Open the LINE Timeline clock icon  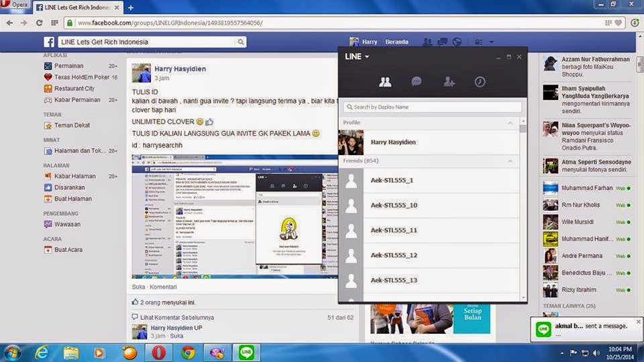[480, 82]
